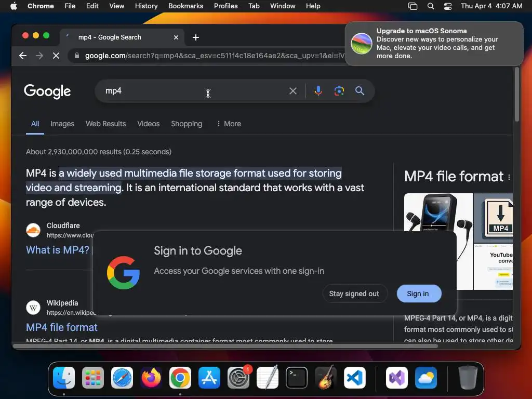Open the Profiles menu
The image size is (532, 399).
coord(225,6)
